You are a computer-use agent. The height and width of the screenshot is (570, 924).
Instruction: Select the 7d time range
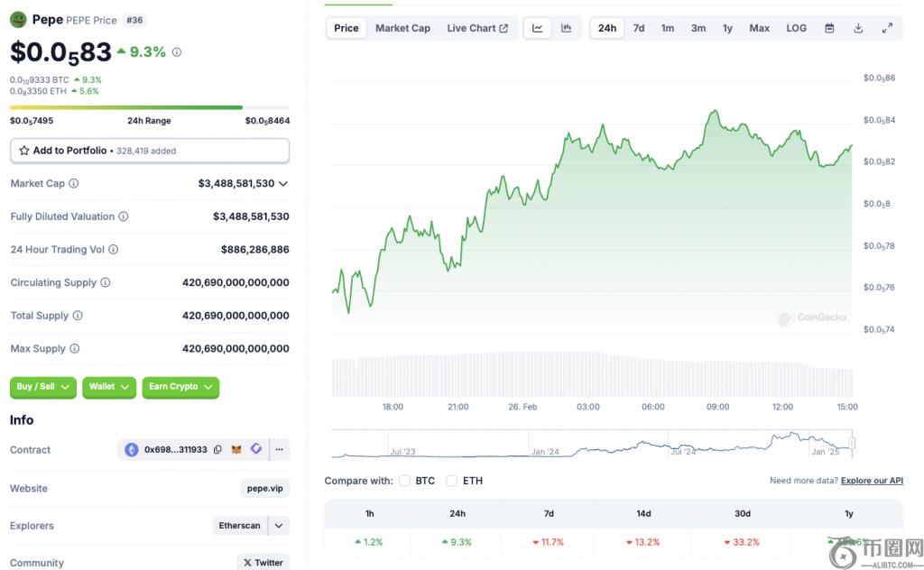pos(639,28)
